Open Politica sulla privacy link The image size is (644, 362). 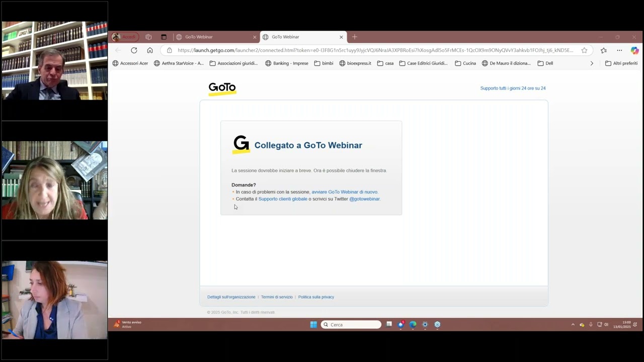coord(316,297)
